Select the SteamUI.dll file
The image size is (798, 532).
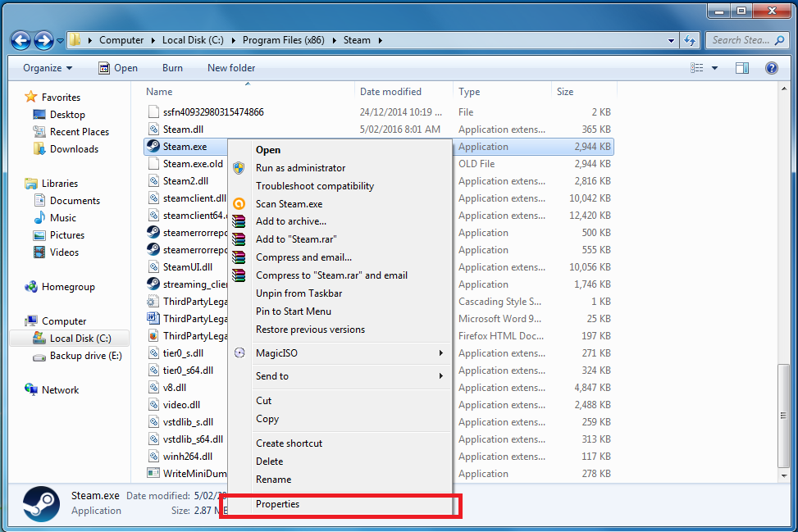pos(188,267)
